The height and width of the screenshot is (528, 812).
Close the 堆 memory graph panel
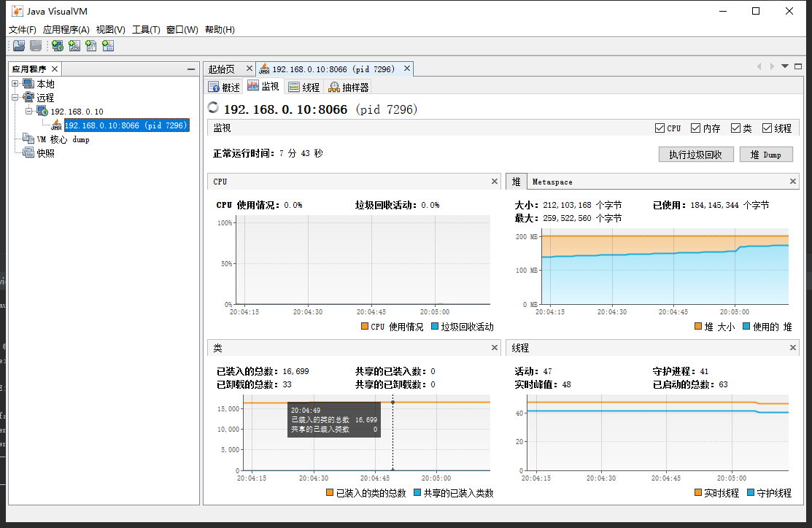tap(792, 181)
